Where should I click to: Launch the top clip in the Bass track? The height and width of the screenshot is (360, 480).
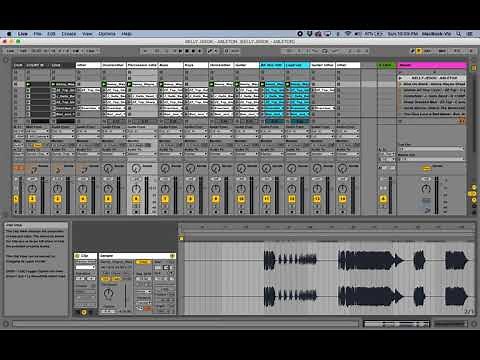click(x=161, y=84)
